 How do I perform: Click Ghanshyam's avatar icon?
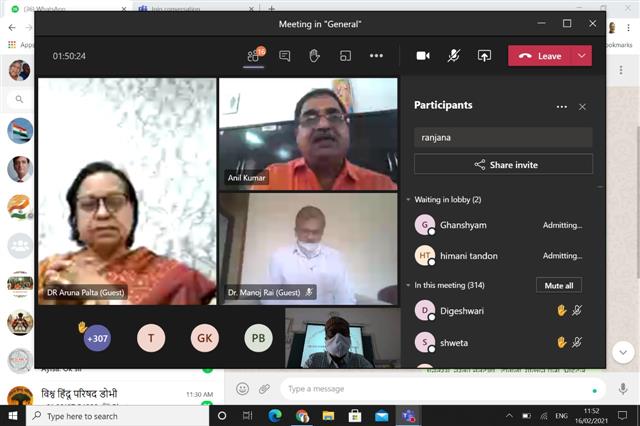tap(425, 224)
